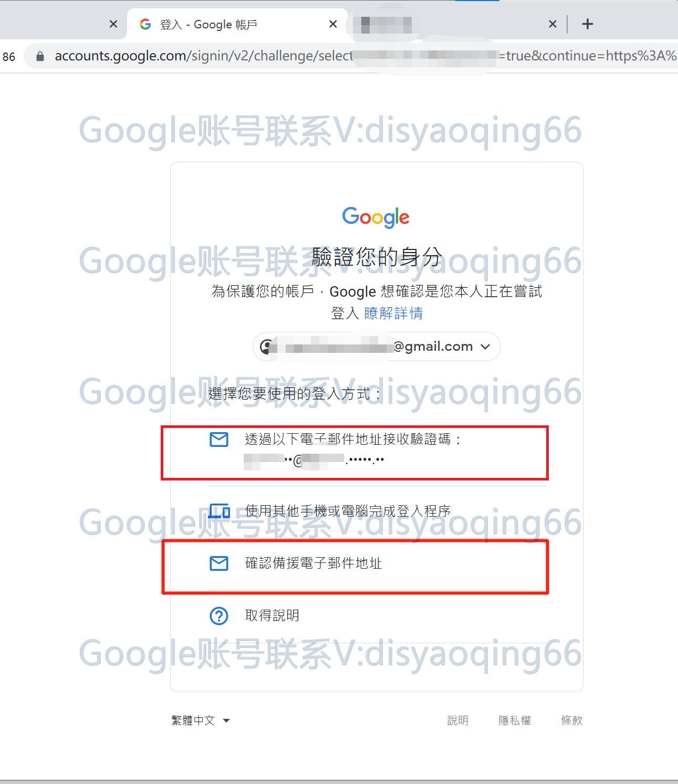Click the question mark help icon
Screen dimensions: 678x784
click(219, 615)
